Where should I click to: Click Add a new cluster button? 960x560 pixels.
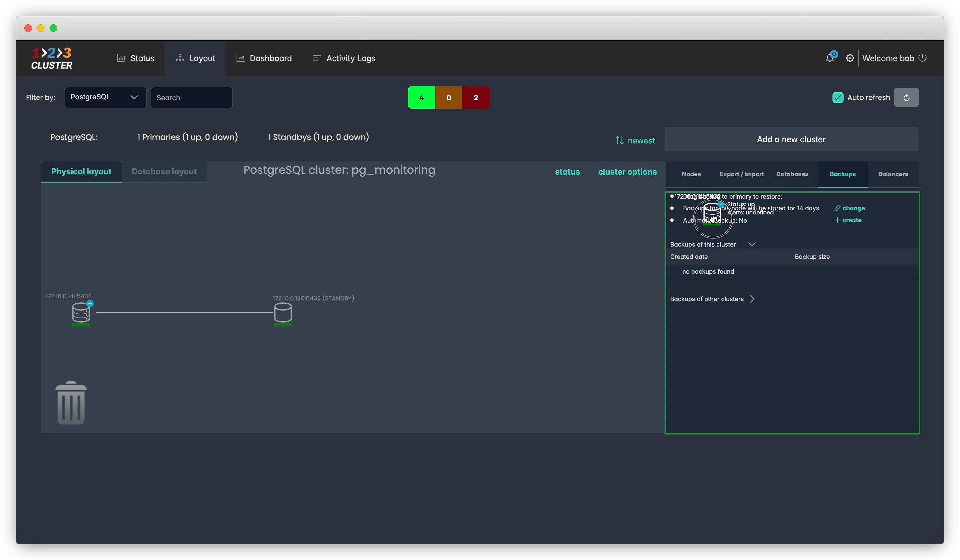coord(791,139)
